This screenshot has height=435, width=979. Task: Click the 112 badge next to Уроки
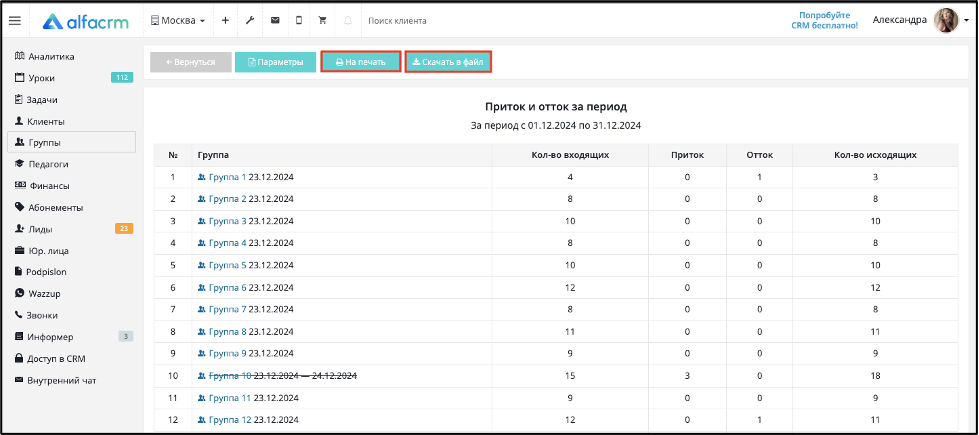coord(122,78)
